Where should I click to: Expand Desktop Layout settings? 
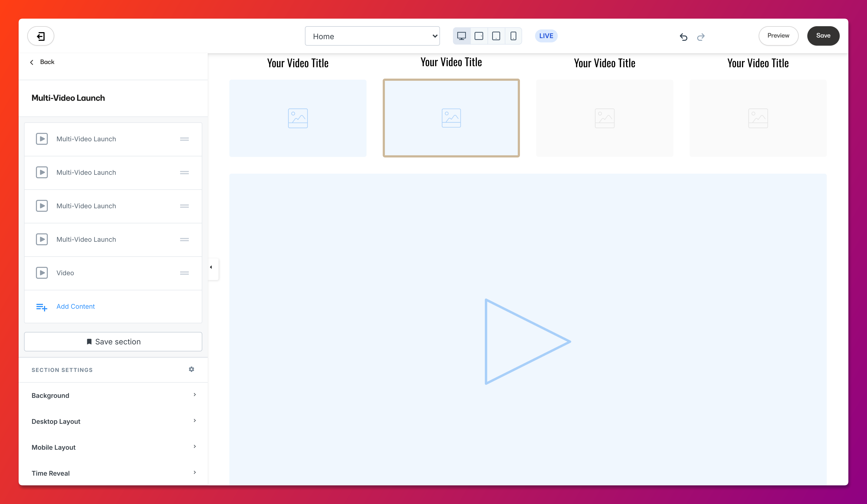click(x=113, y=421)
